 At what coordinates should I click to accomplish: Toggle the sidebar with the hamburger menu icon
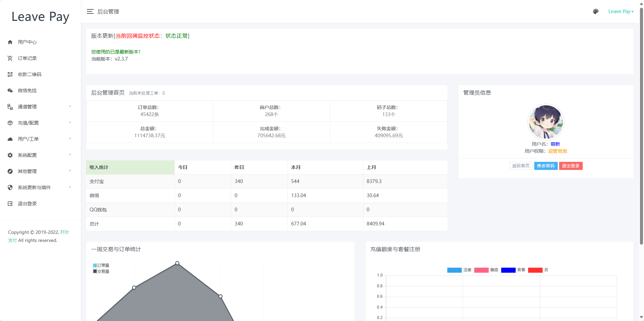point(90,11)
